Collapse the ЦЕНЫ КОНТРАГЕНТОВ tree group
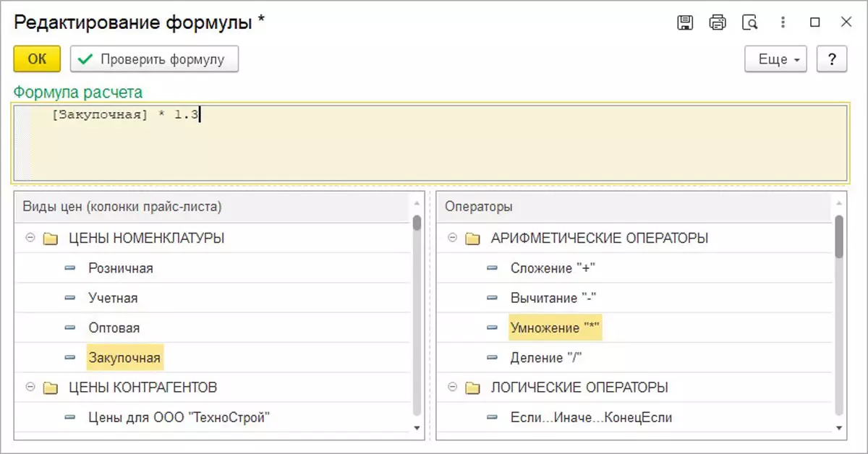This screenshot has height=454, width=868. [30, 387]
